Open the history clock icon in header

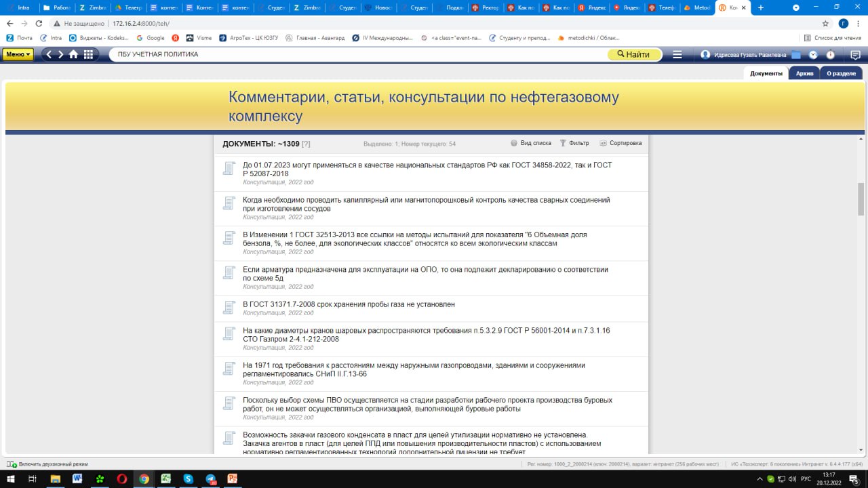click(x=813, y=54)
